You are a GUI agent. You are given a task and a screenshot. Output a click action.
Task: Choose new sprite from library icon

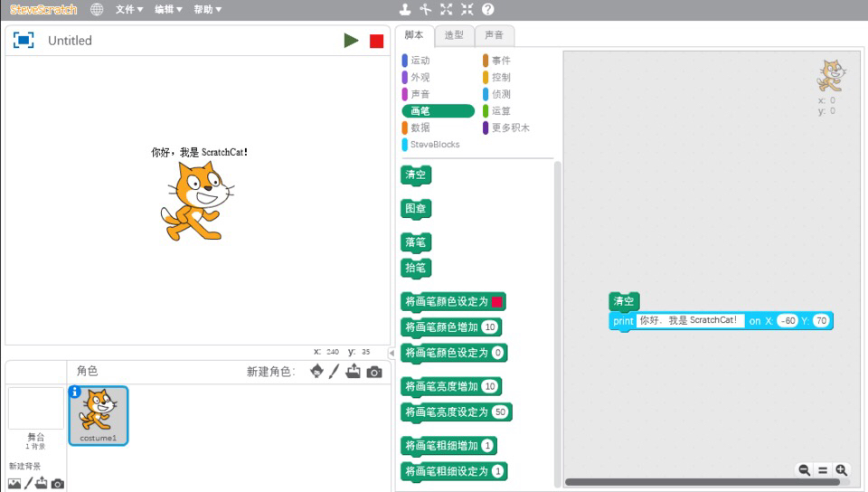(x=316, y=371)
